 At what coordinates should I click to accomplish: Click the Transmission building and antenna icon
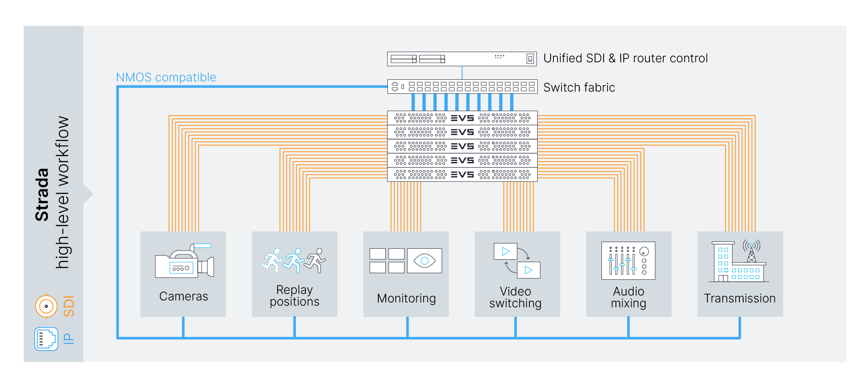(739, 261)
